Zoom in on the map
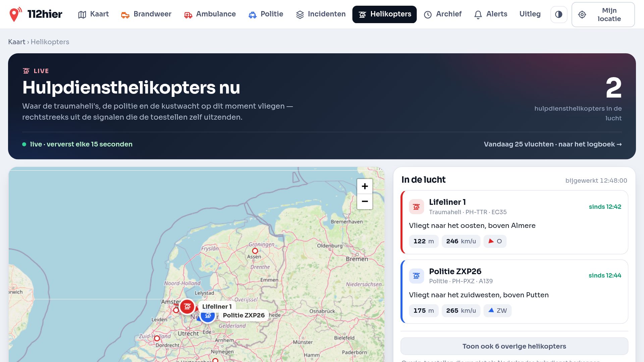Image resolution: width=644 pixels, height=362 pixels. point(365,186)
